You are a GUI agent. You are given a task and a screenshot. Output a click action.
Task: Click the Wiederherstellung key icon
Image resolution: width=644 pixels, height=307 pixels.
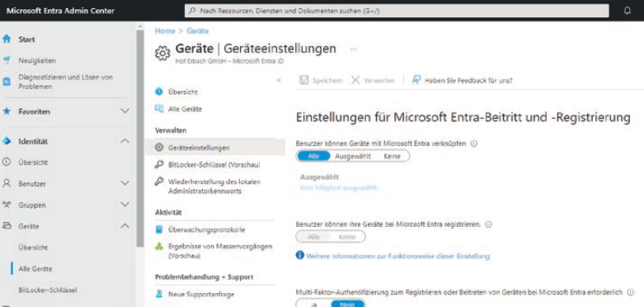coord(159,182)
